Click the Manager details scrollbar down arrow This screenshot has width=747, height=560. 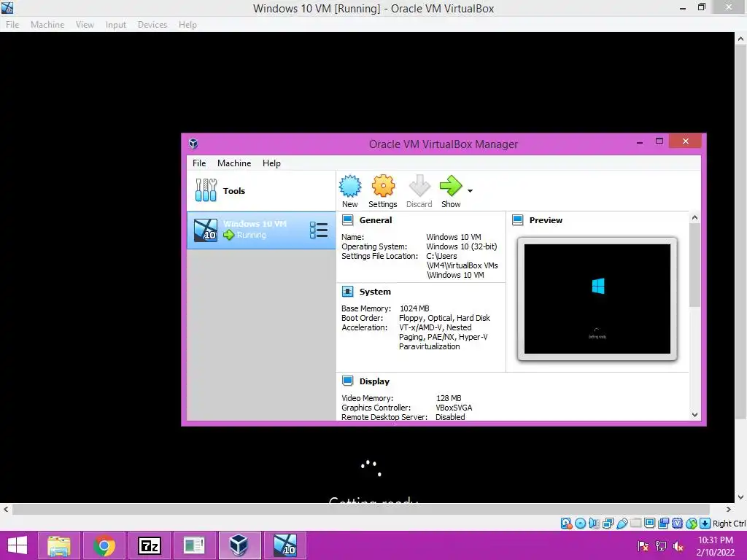(694, 415)
